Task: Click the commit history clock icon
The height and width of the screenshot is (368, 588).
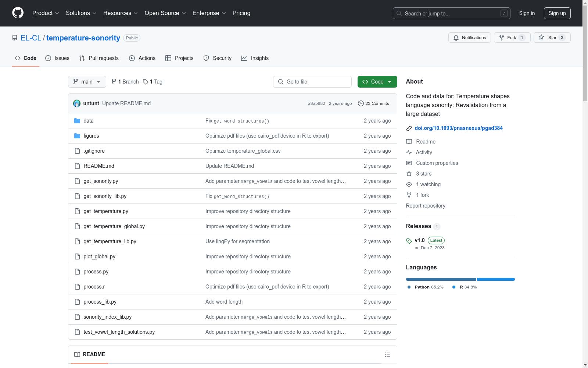Action: pos(361,103)
